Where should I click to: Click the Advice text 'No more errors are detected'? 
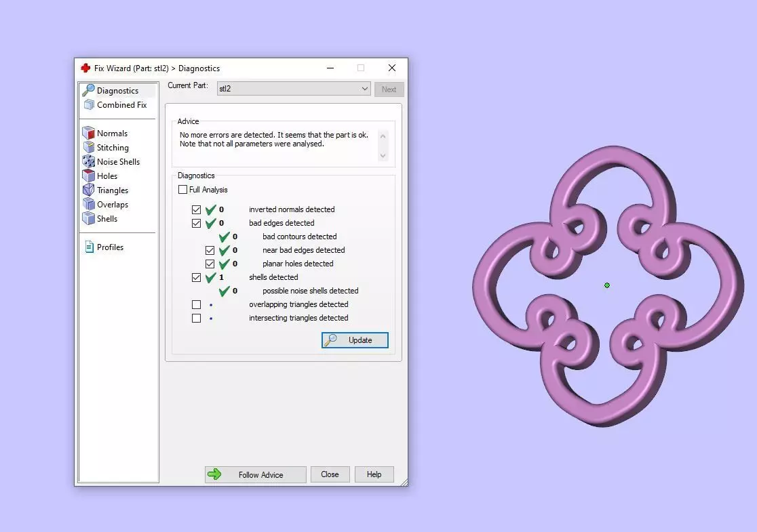coord(227,135)
